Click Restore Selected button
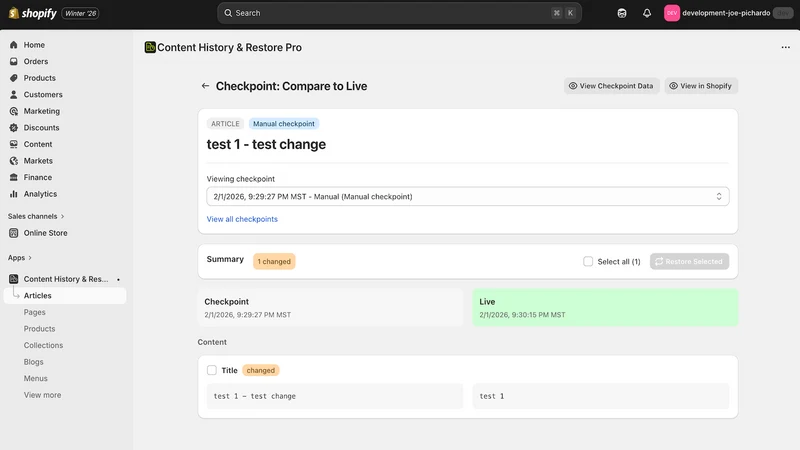This screenshot has height=450, width=800. 689,261
